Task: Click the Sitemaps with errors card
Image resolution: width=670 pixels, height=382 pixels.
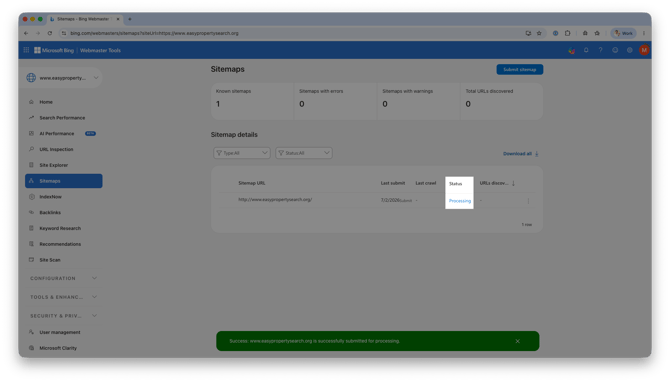Action: click(335, 101)
